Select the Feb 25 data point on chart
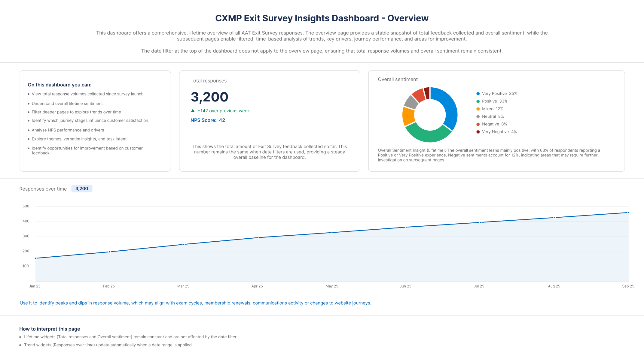The image size is (644, 362). (x=110, y=252)
